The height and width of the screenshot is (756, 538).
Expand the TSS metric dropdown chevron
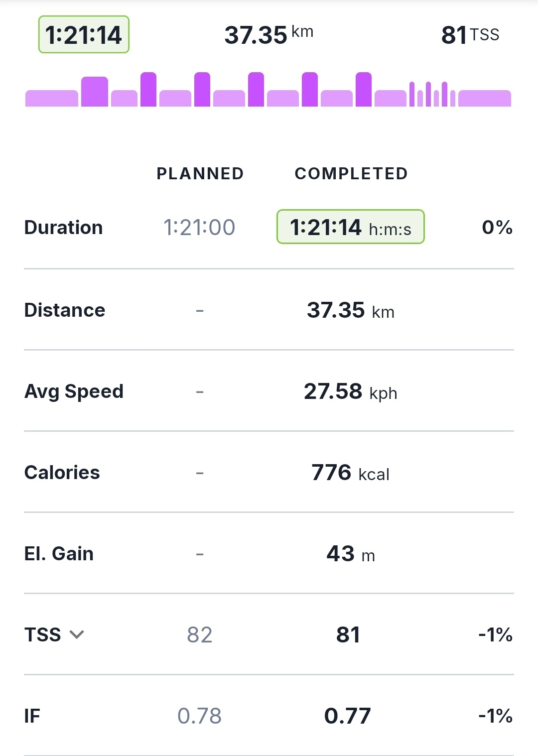(77, 634)
